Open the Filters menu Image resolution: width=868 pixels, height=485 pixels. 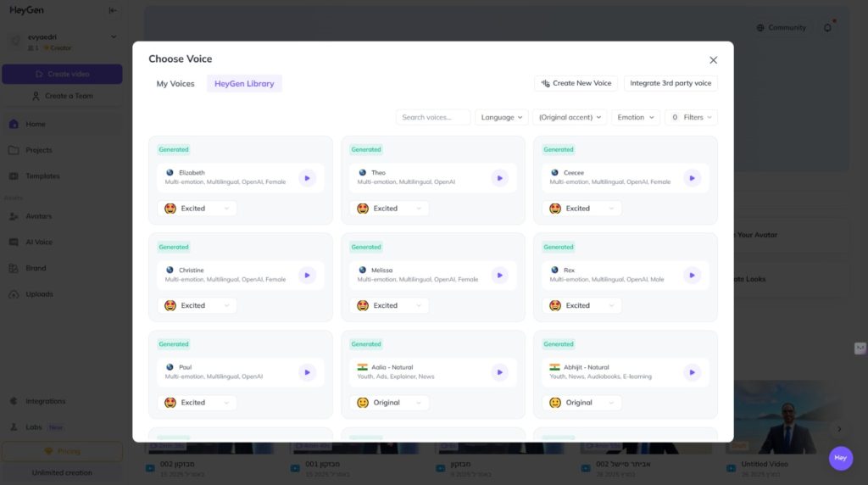(x=692, y=117)
